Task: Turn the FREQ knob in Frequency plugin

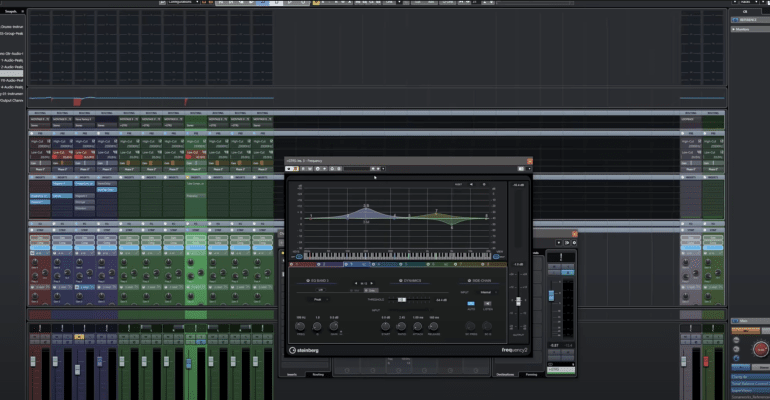Action: 300,326
